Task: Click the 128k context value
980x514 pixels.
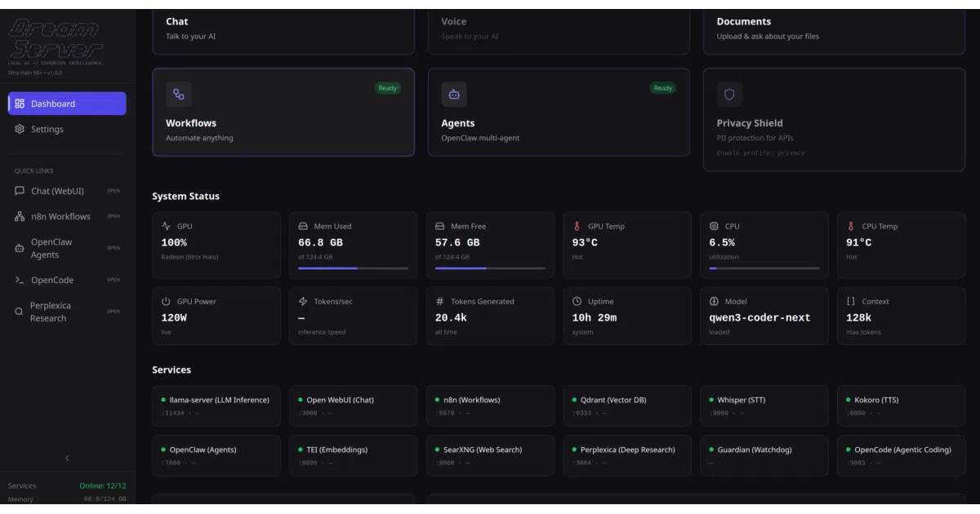Action: pyautogui.click(x=859, y=318)
